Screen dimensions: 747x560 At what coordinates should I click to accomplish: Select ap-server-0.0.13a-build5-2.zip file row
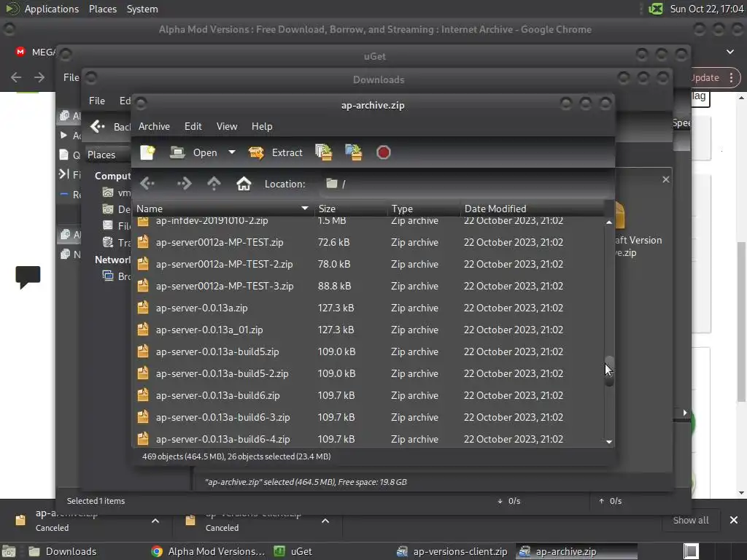(368, 374)
